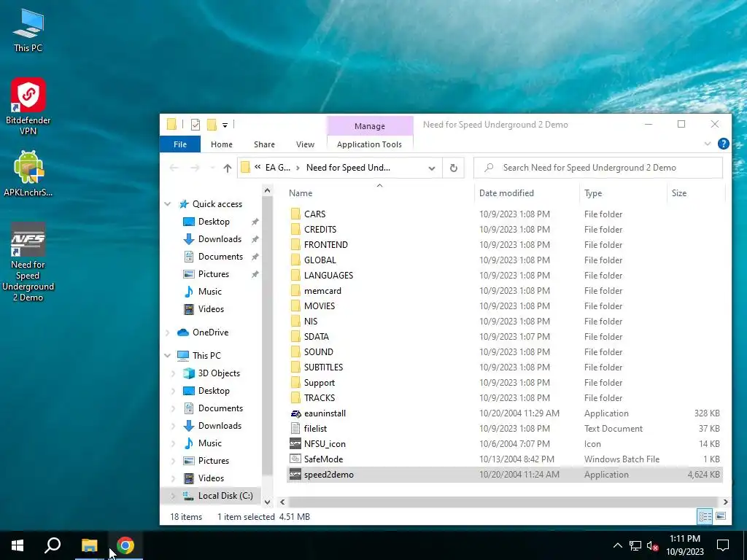Open APKLnchrS desktop icon
Screen dimensions: 747x560
[x=28, y=174]
